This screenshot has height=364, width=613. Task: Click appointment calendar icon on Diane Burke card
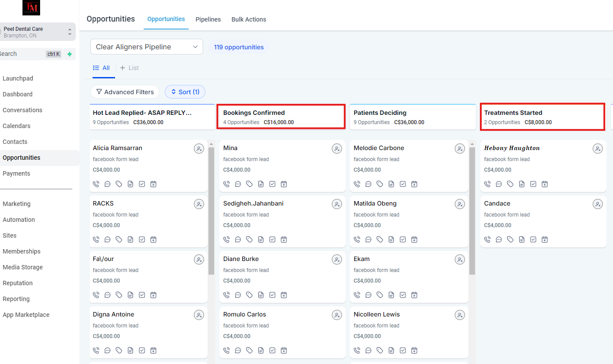284,295
